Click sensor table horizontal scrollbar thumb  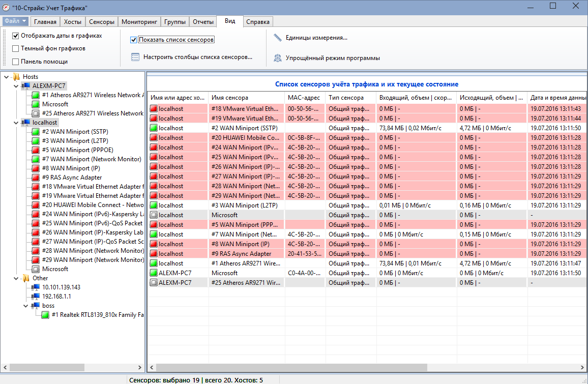pyautogui.click(x=291, y=368)
